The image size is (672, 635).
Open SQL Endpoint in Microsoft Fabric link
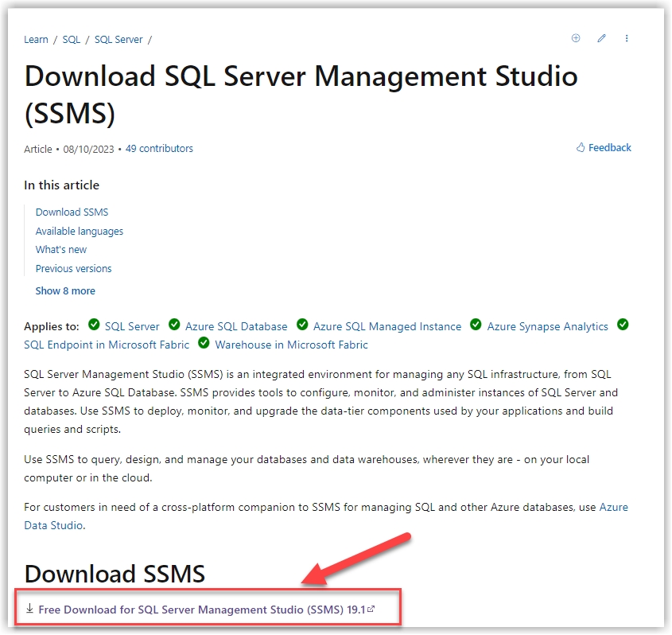point(107,345)
